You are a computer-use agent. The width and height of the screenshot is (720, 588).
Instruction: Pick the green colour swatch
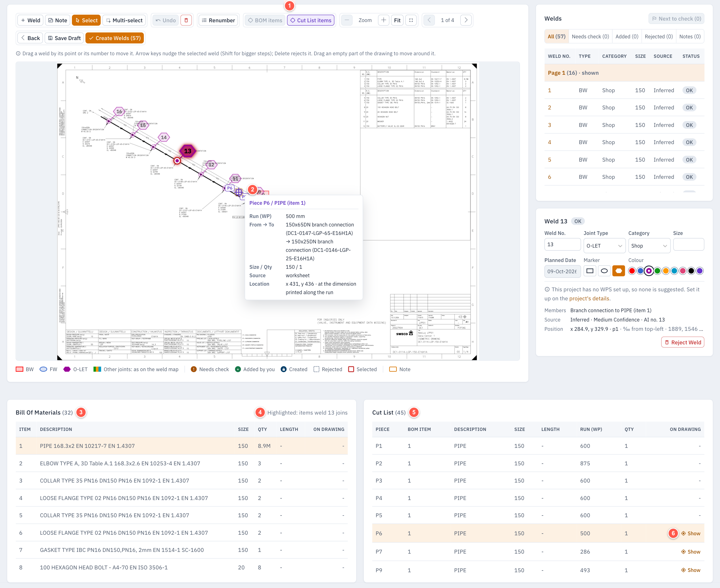(657, 271)
